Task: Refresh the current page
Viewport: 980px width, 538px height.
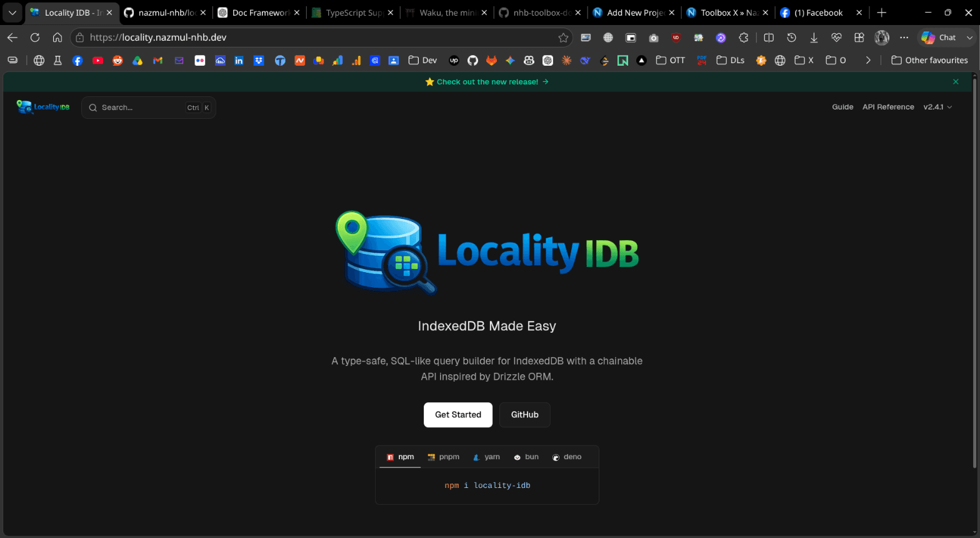Action: (x=35, y=38)
